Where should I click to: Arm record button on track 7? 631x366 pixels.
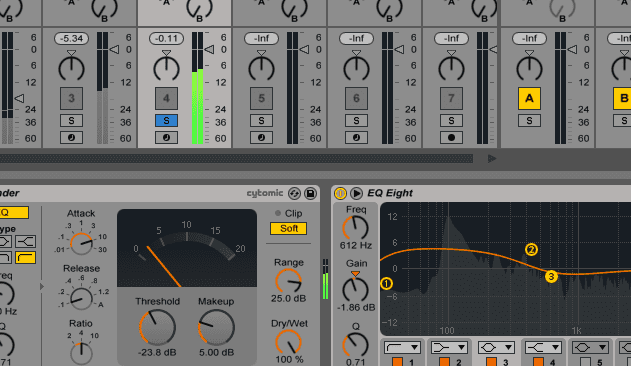click(x=451, y=138)
